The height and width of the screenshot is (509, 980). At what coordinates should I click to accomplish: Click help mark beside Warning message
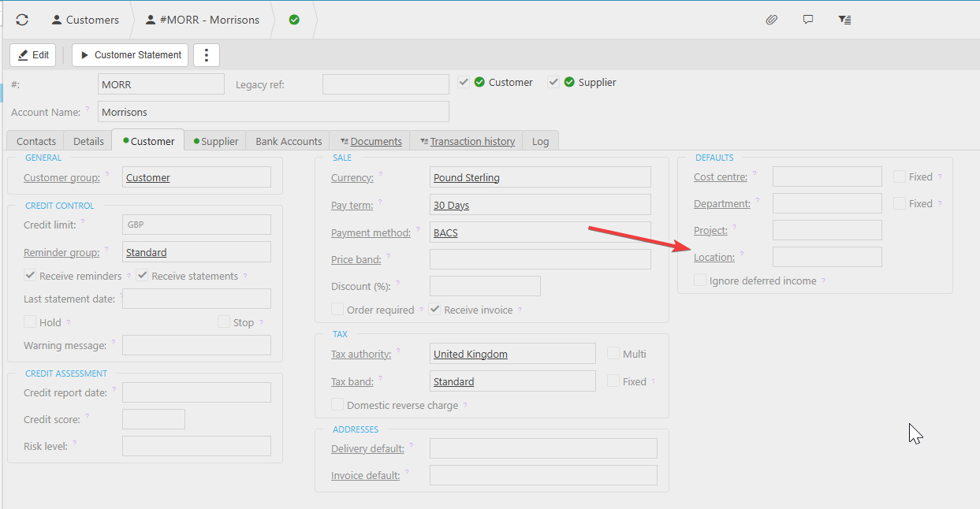coord(114,342)
